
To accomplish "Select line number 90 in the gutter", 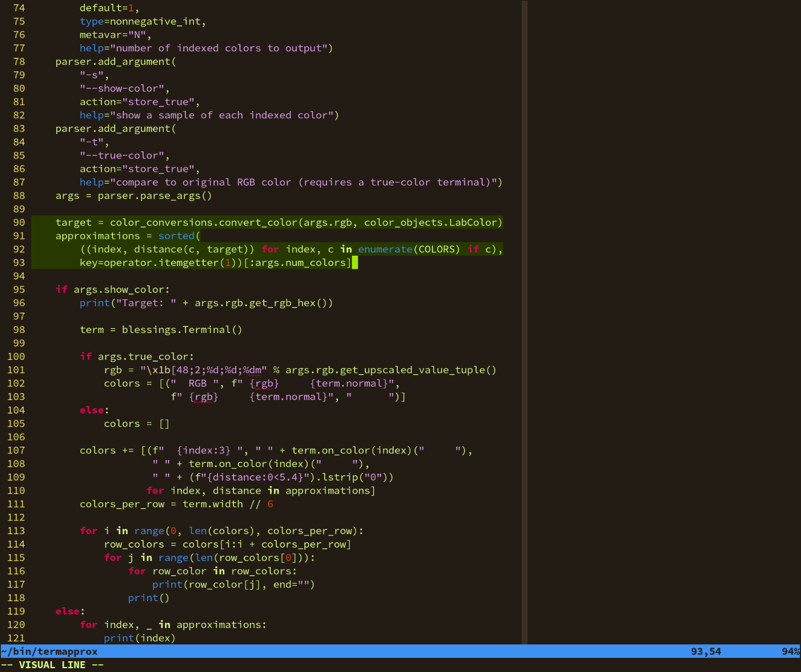I will (18, 222).
